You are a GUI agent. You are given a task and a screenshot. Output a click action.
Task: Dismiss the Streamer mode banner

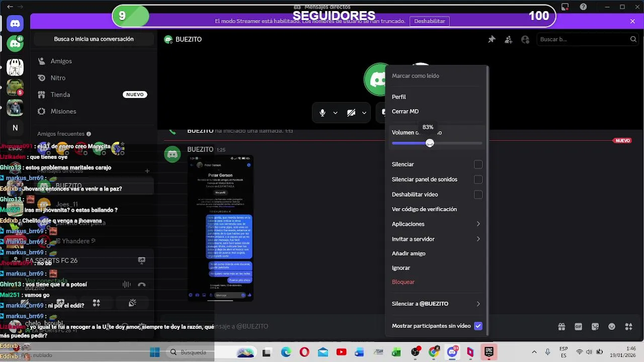click(632, 21)
